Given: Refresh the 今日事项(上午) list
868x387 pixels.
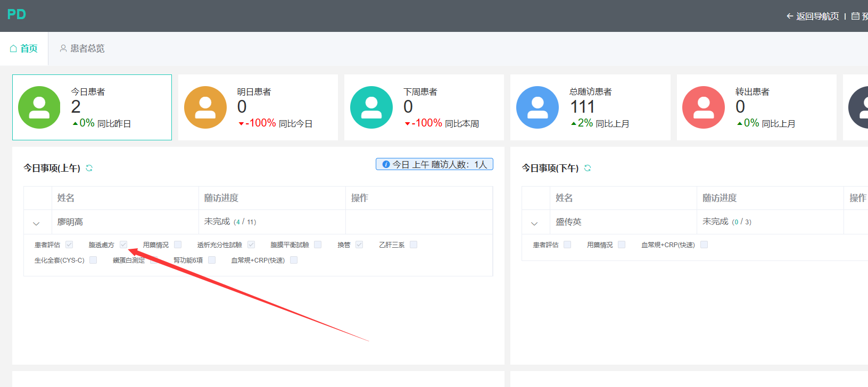Looking at the screenshot, I should coord(89,168).
